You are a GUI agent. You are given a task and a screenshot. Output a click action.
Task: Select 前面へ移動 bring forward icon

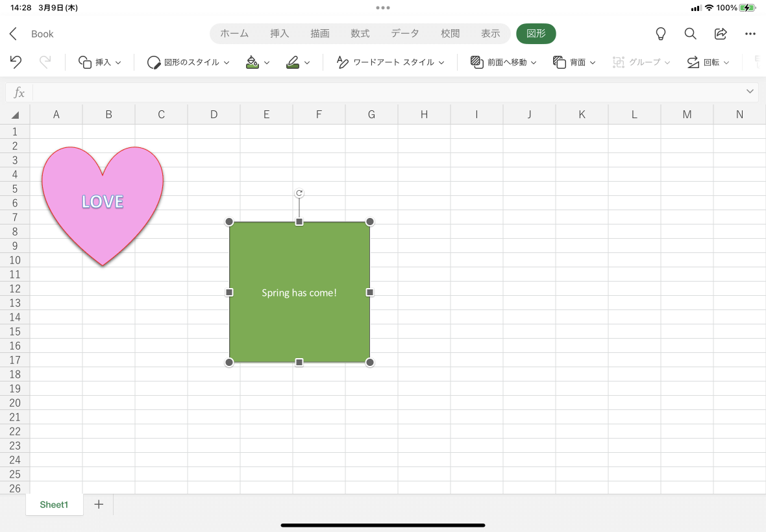click(x=476, y=62)
